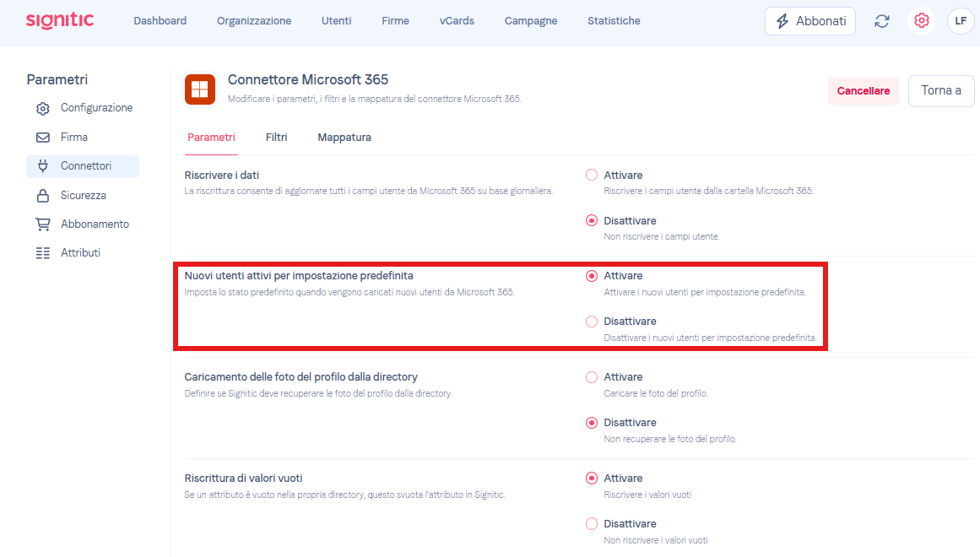The height and width of the screenshot is (557, 980).
Task: Click the Connettore Microsoft 365 heading
Action: click(308, 80)
